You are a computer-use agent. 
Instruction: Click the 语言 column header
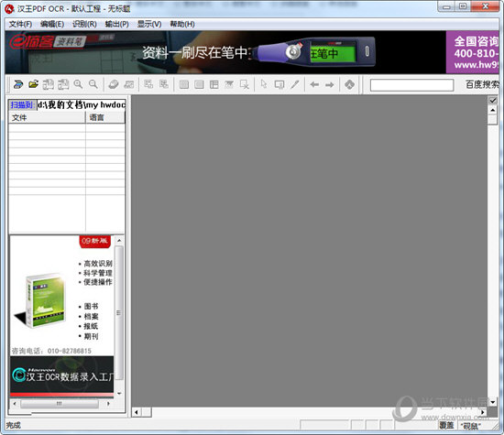(105, 117)
